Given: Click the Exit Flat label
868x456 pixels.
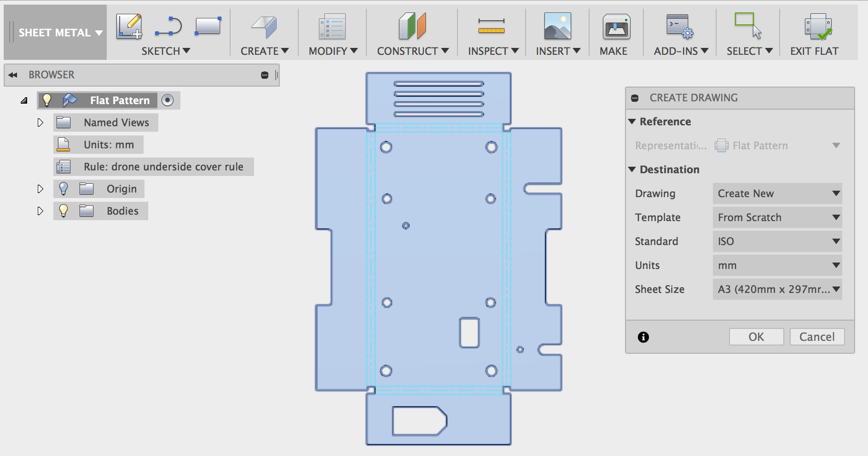Looking at the screenshot, I should [814, 51].
